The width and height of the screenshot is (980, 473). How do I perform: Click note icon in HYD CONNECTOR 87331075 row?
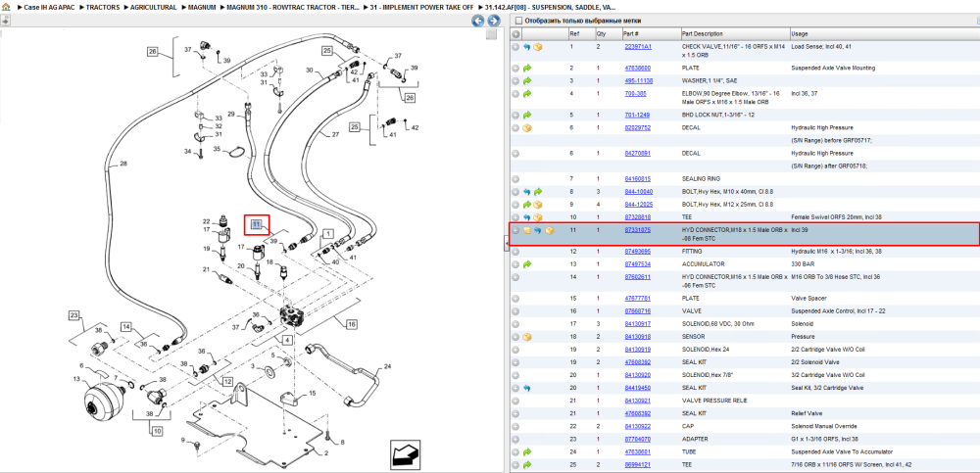point(527,230)
